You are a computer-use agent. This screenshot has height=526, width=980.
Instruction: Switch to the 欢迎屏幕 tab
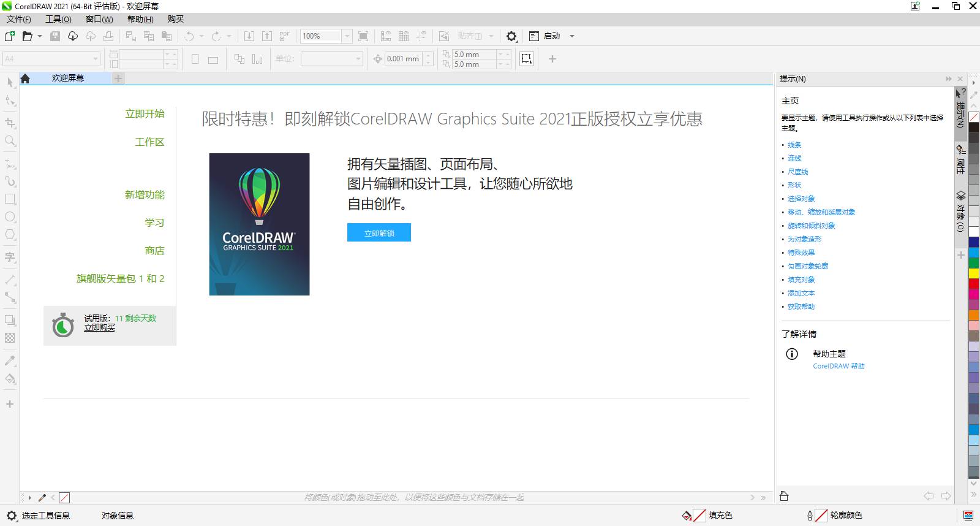click(68, 78)
